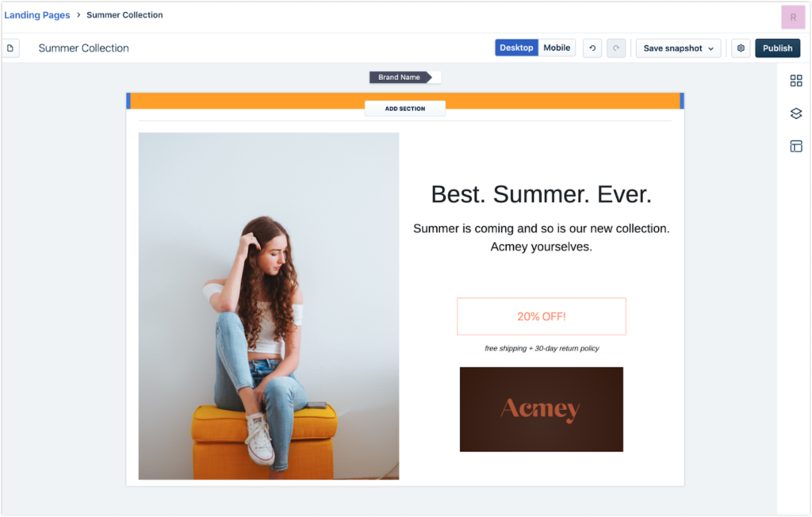Select the 20% OFF! button element
The width and height of the screenshot is (812, 517).
[541, 316]
